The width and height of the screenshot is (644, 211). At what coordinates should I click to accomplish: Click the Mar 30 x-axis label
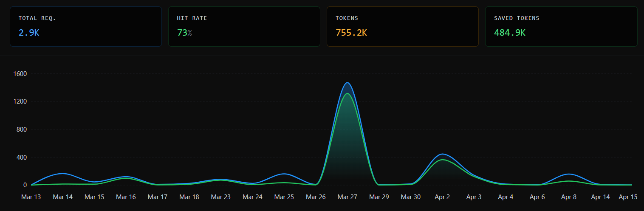[x=411, y=197]
